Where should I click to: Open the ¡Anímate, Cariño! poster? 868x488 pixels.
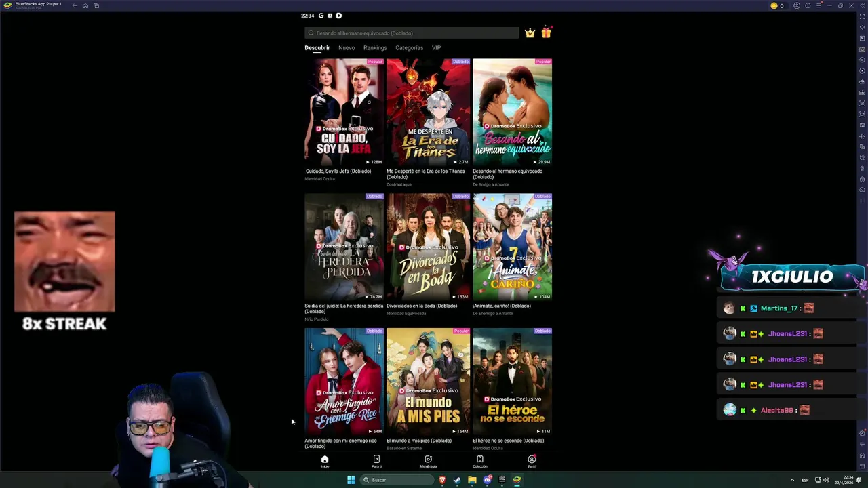click(x=512, y=247)
